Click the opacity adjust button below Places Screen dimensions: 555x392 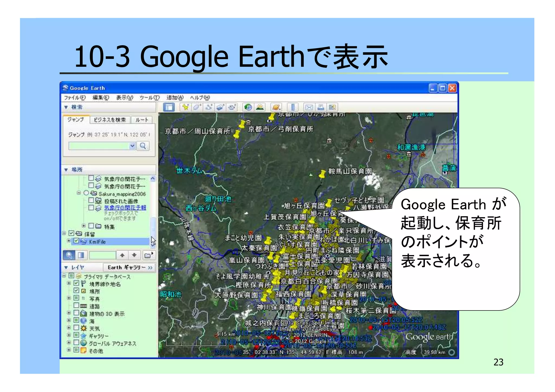click(x=81, y=255)
